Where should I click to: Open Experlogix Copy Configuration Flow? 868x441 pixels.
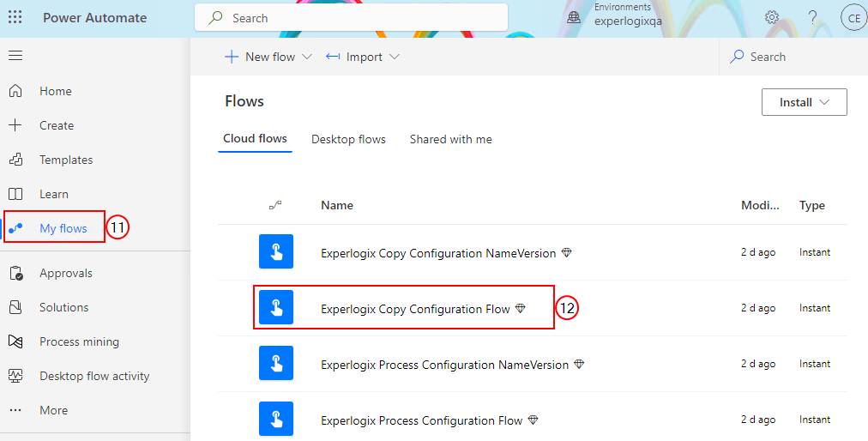(415, 309)
